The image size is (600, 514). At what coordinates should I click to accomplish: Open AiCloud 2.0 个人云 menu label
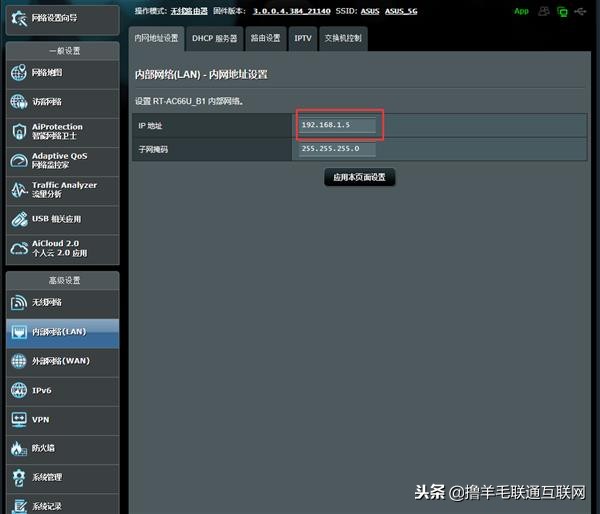pos(59,248)
